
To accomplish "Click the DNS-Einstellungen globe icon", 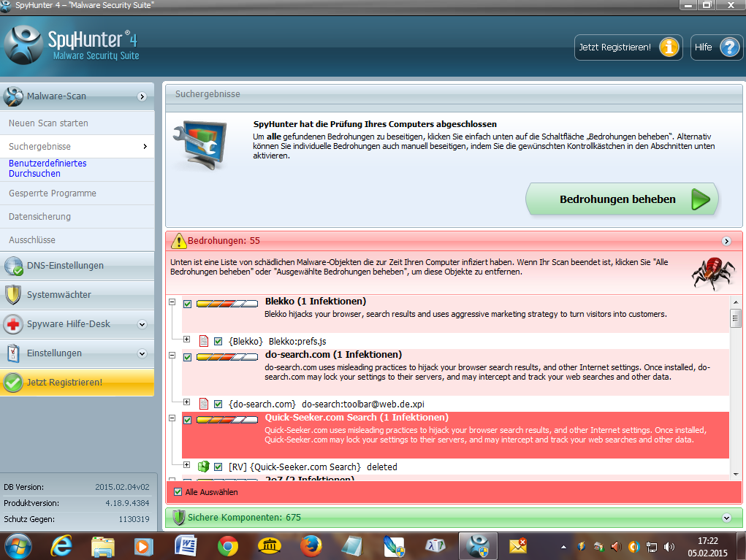I will coord(13,266).
